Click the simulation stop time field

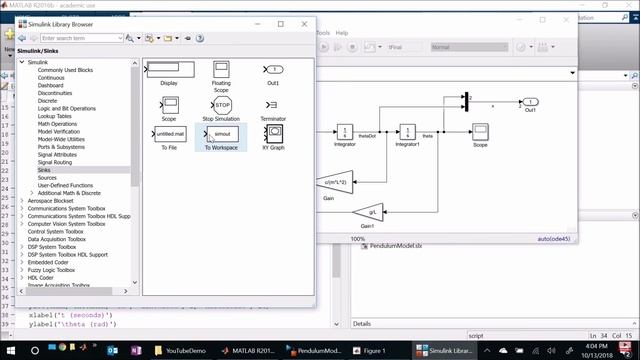(x=404, y=47)
